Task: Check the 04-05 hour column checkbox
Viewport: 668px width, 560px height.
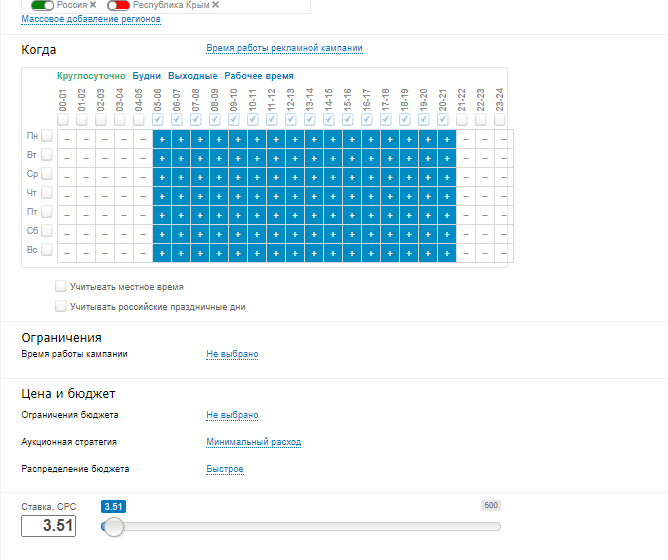Action: [138, 119]
